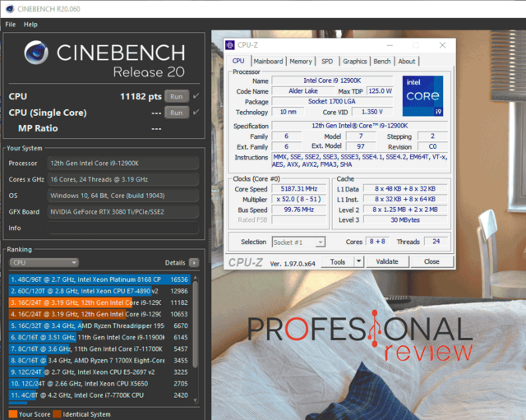Minimize the CPU-Z window

point(390,44)
